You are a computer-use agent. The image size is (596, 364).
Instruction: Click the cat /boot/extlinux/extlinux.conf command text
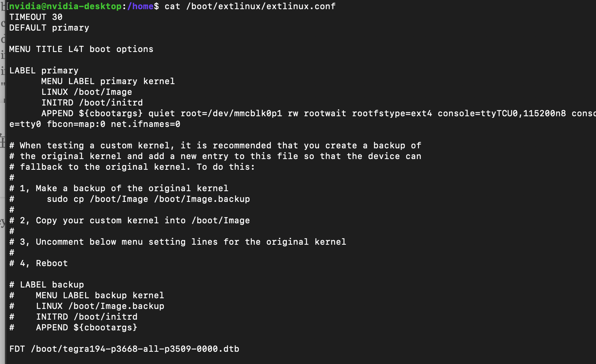(250, 6)
